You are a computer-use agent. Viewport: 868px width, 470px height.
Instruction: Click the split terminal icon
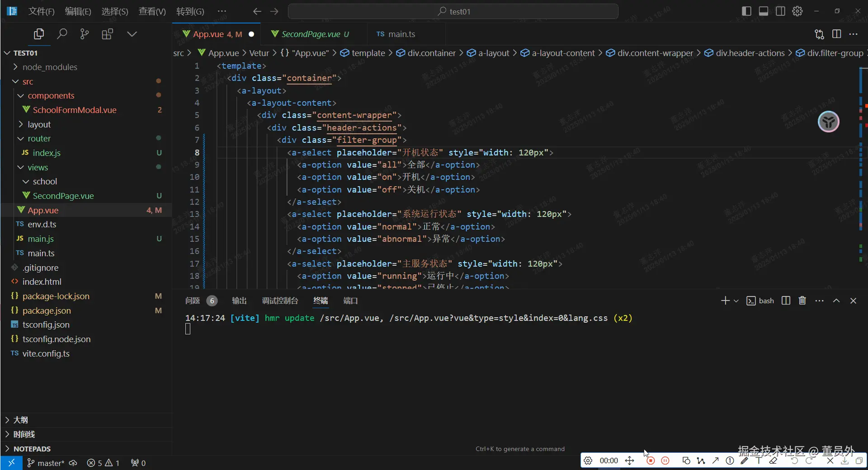(x=786, y=301)
